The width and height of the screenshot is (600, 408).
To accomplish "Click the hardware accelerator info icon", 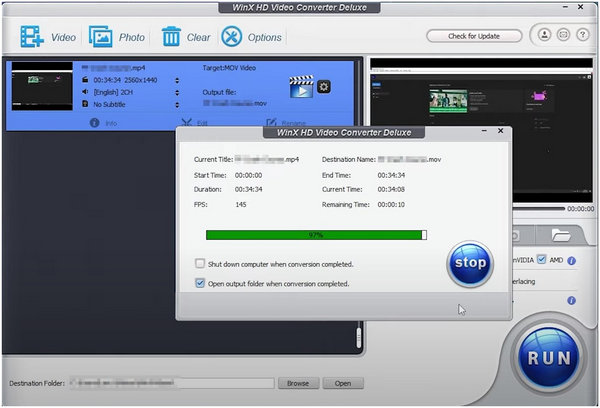I will tap(571, 261).
